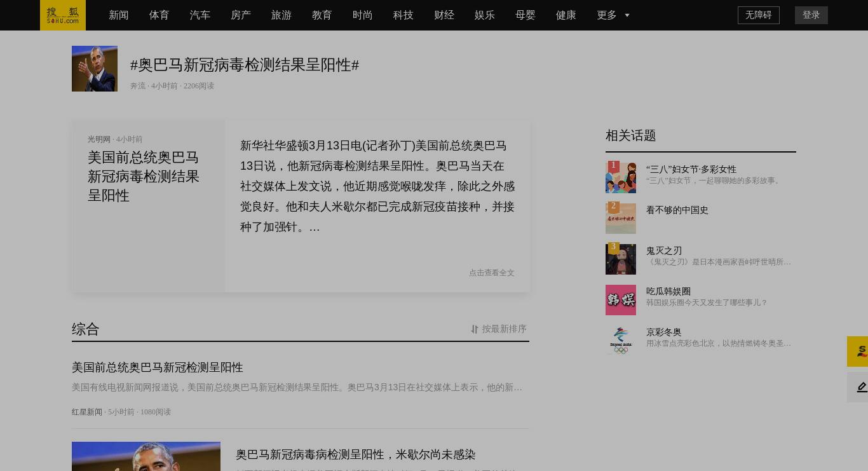This screenshot has height=471, width=868.
Task: Click the 红星新闻 source link
Action: pyautogui.click(x=87, y=412)
